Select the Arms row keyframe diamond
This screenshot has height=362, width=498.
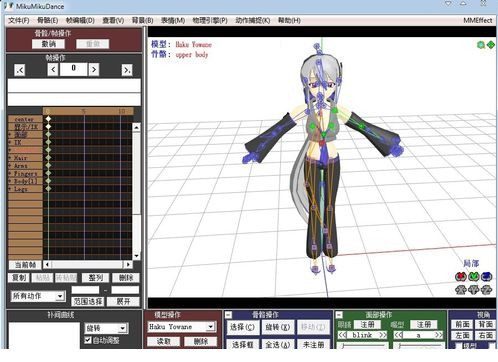[49, 165]
